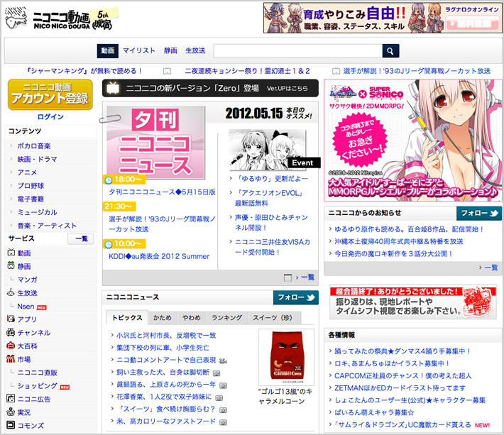Viewport: 504px width, 435px height.
Task: Click the Twitter フォロー button beside ニコニコニュース
Action: (295, 298)
